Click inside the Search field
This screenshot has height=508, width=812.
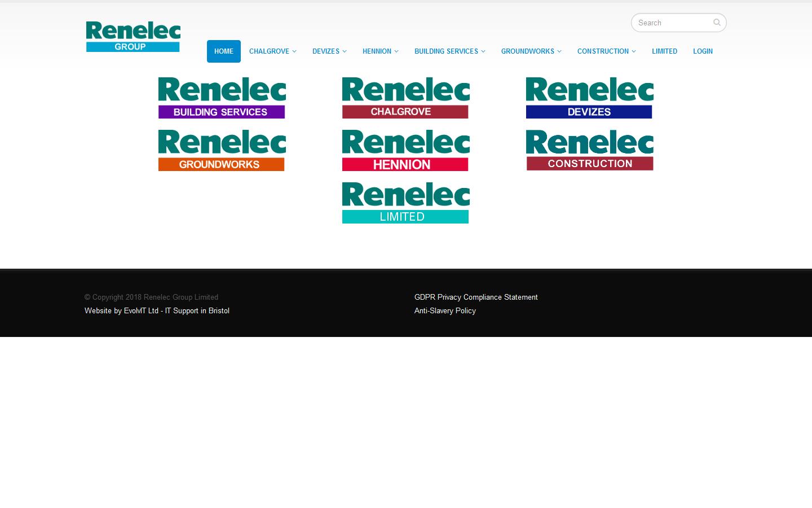[x=671, y=23]
